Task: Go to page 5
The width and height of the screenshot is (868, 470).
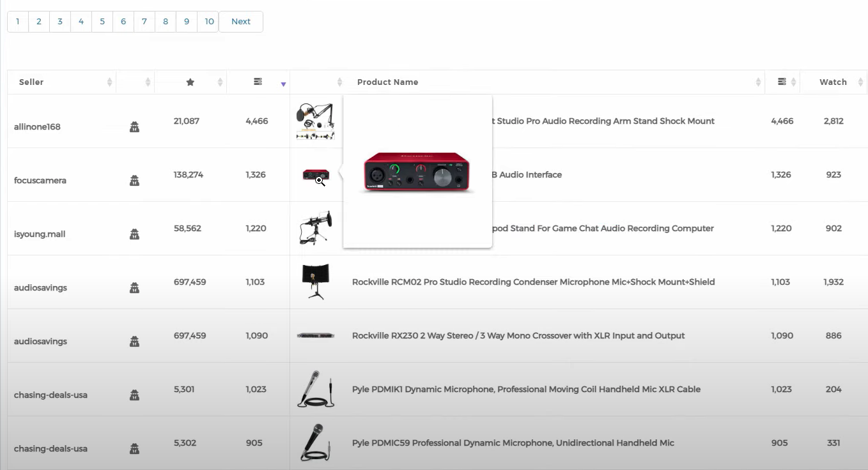Action: (x=102, y=22)
